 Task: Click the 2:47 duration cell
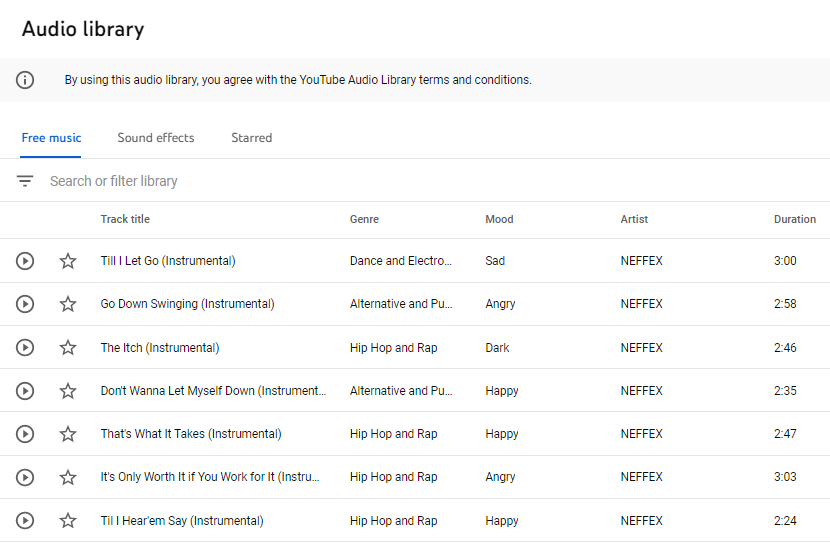pyautogui.click(x=785, y=434)
